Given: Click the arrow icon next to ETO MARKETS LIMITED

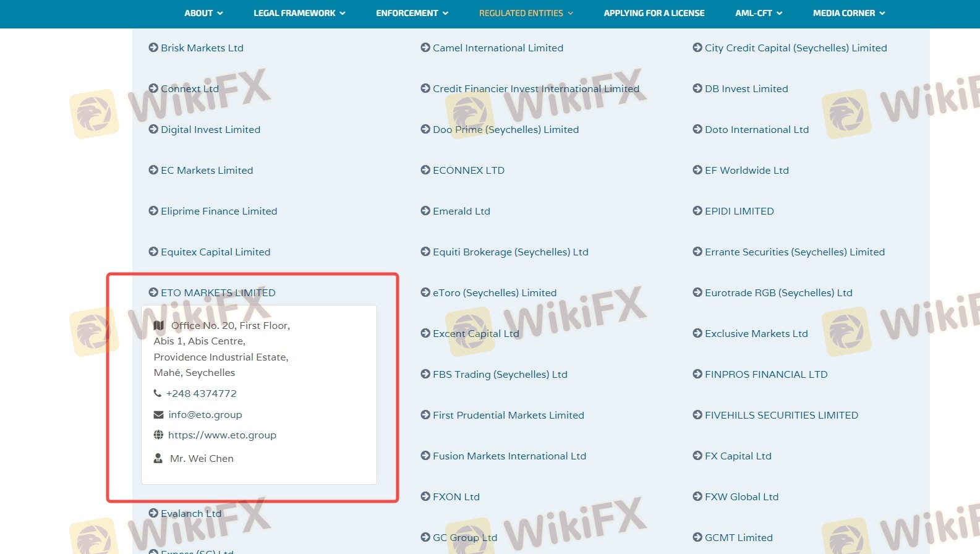Looking at the screenshot, I should click(x=153, y=292).
